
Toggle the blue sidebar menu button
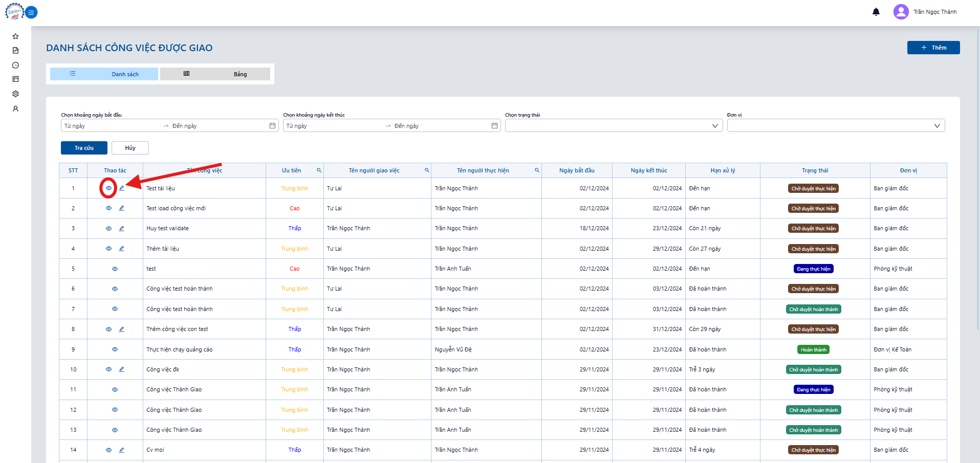(x=31, y=12)
